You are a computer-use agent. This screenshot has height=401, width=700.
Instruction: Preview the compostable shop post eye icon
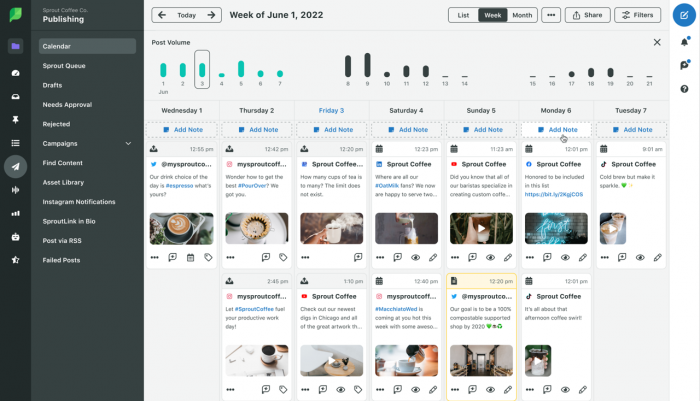tap(490, 389)
